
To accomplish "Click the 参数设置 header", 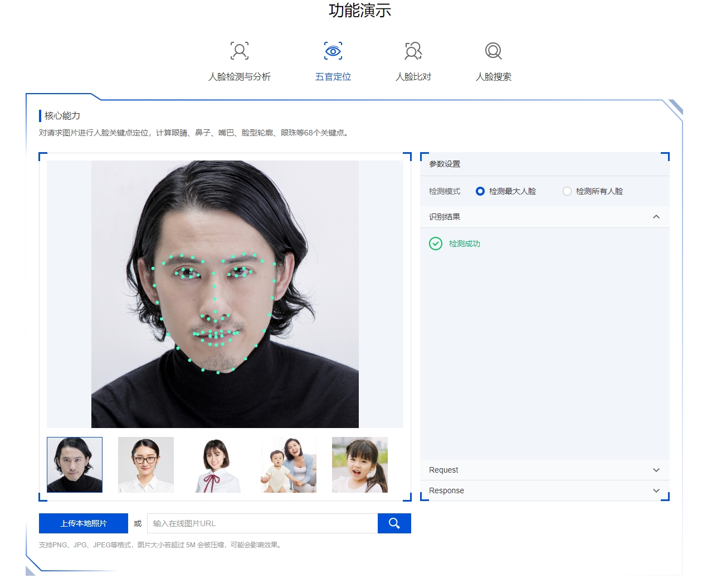I will click(x=445, y=164).
